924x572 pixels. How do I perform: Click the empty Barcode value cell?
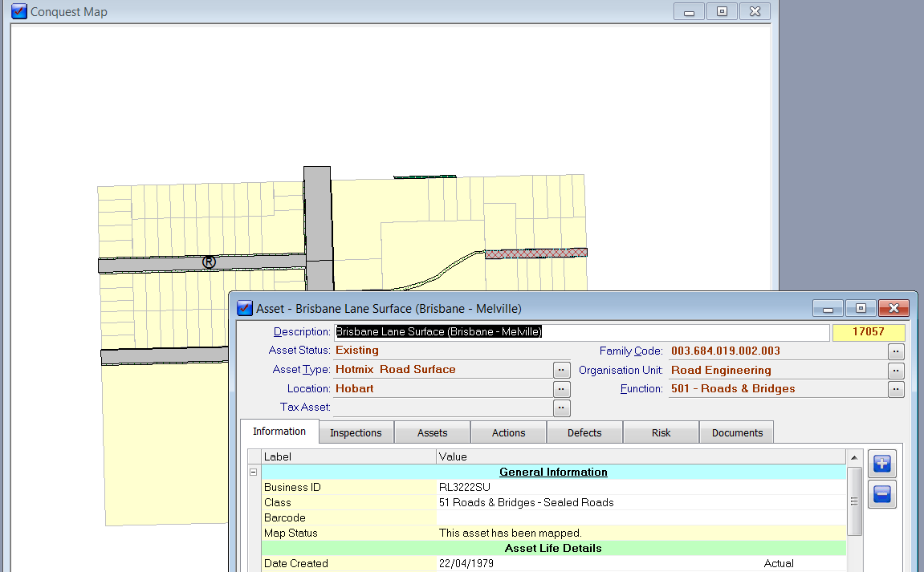click(x=641, y=517)
